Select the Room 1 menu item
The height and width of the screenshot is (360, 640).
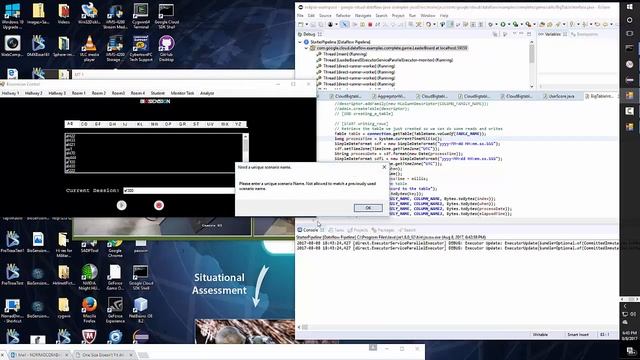[x=79, y=93]
